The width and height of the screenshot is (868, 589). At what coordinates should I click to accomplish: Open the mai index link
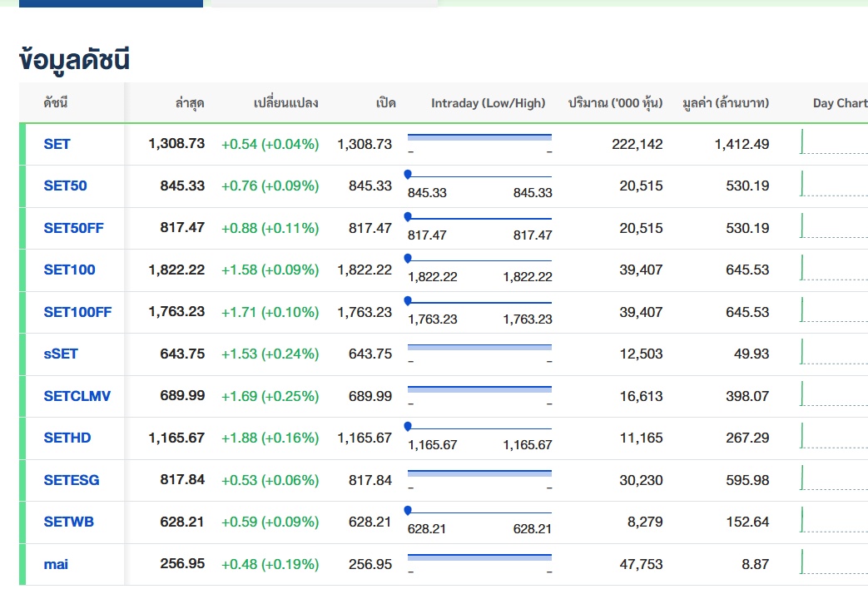tap(56, 564)
